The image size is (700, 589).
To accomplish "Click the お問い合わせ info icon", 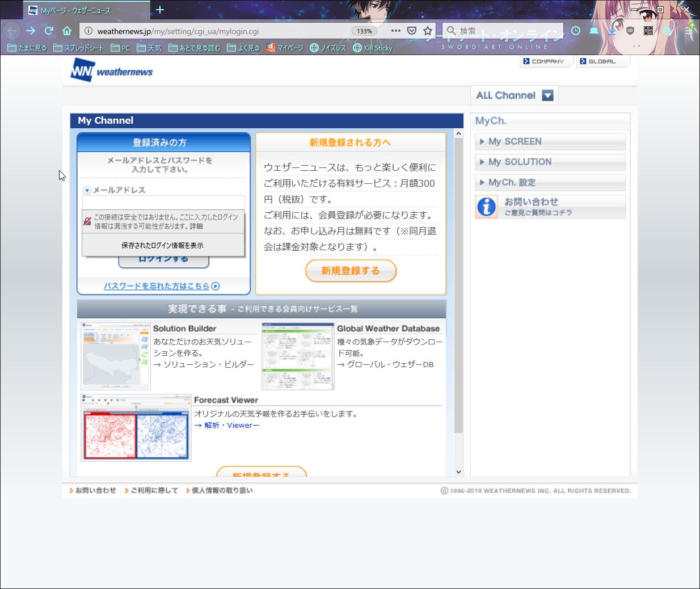I will click(486, 207).
